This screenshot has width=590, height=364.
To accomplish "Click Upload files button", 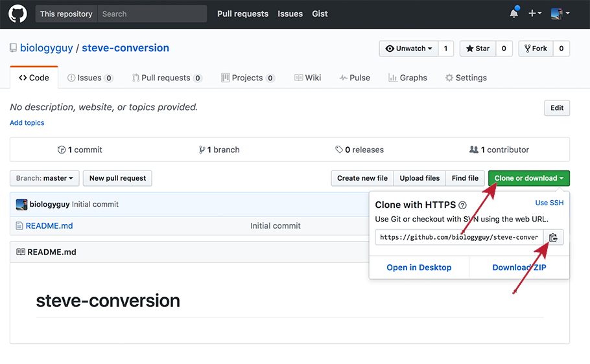I will [419, 178].
